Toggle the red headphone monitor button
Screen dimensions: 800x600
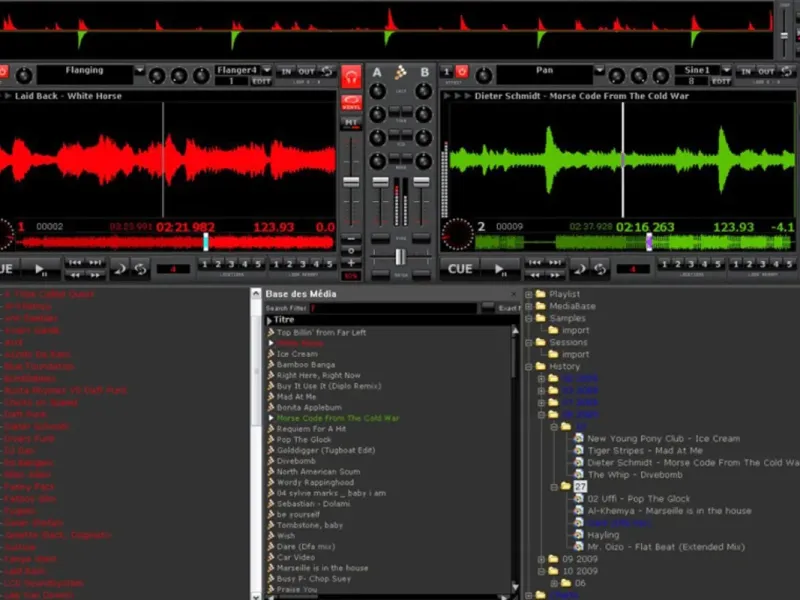(351, 77)
